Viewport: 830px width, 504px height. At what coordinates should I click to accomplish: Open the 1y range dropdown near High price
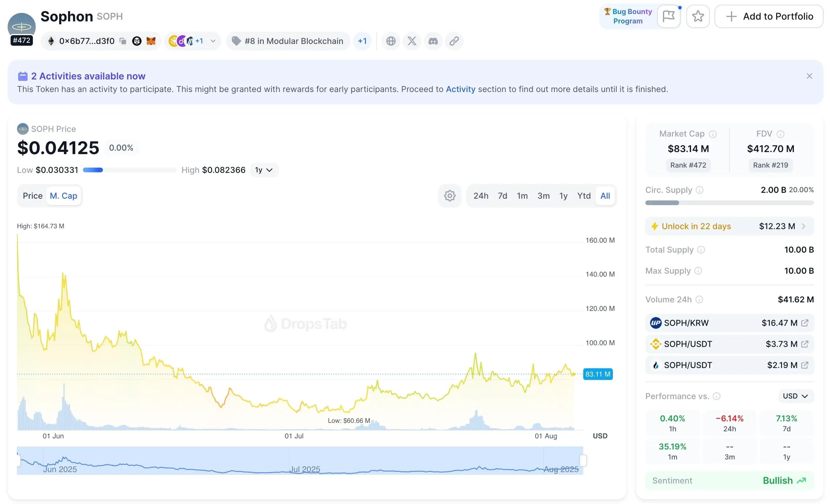tap(264, 170)
